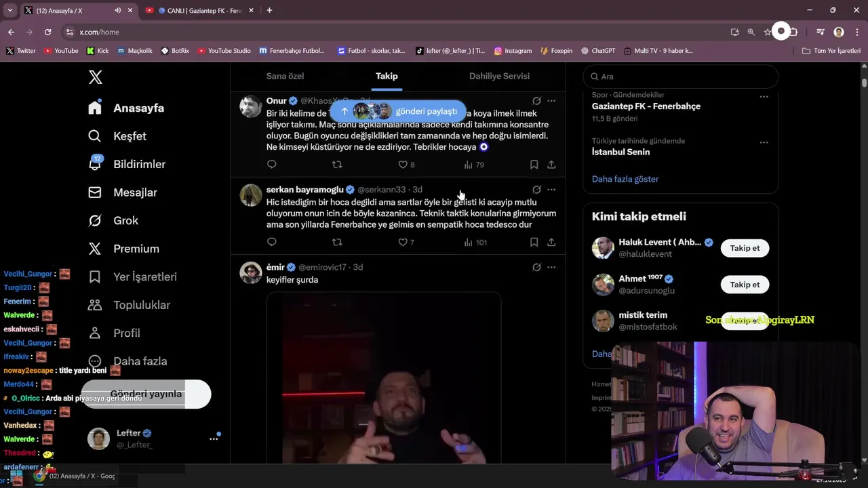The width and height of the screenshot is (868, 488).
Task: Click the X logo in the sidebar
Action: (x=96, y=77)
